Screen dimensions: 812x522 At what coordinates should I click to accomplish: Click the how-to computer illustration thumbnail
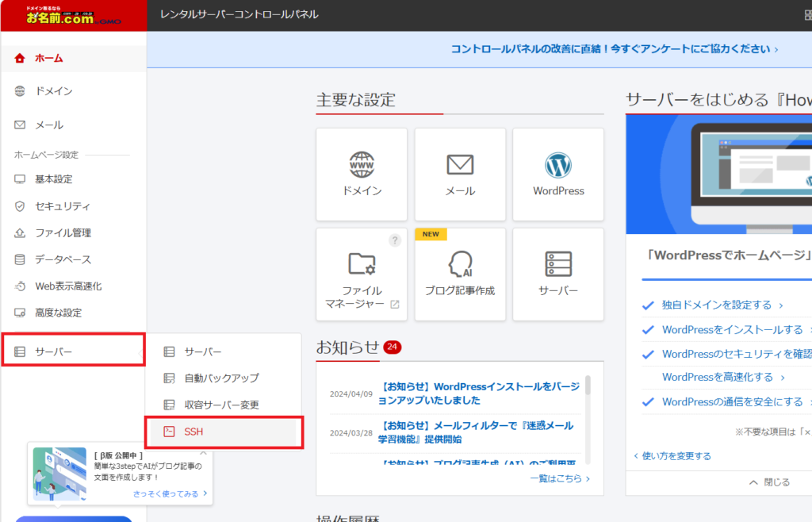click(718, 175)
